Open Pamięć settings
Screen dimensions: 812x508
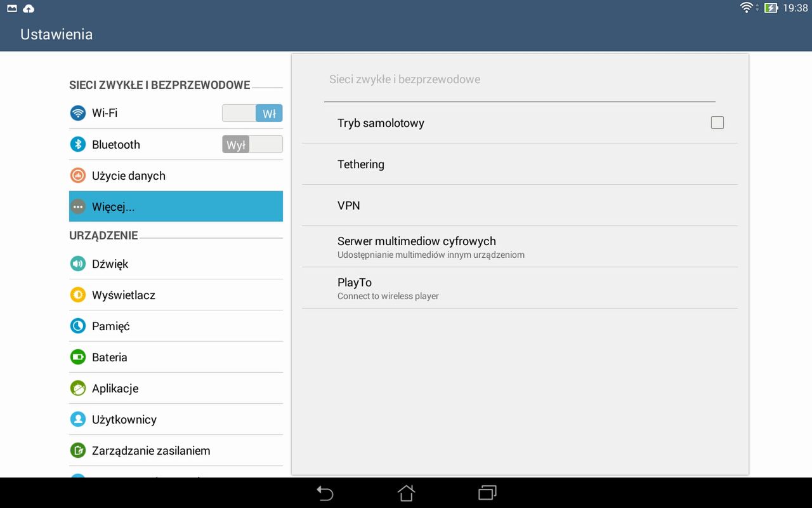pos(176,326)
